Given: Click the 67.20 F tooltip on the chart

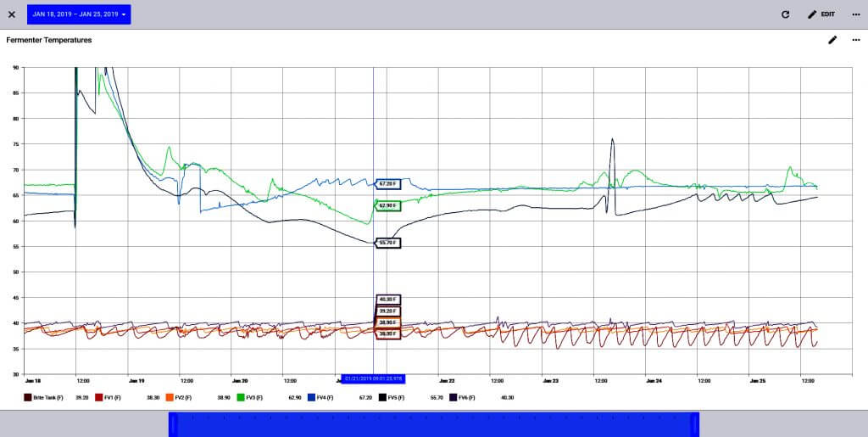Looking at the screenshot, I should pyautogui.click(x=388, y=183).
